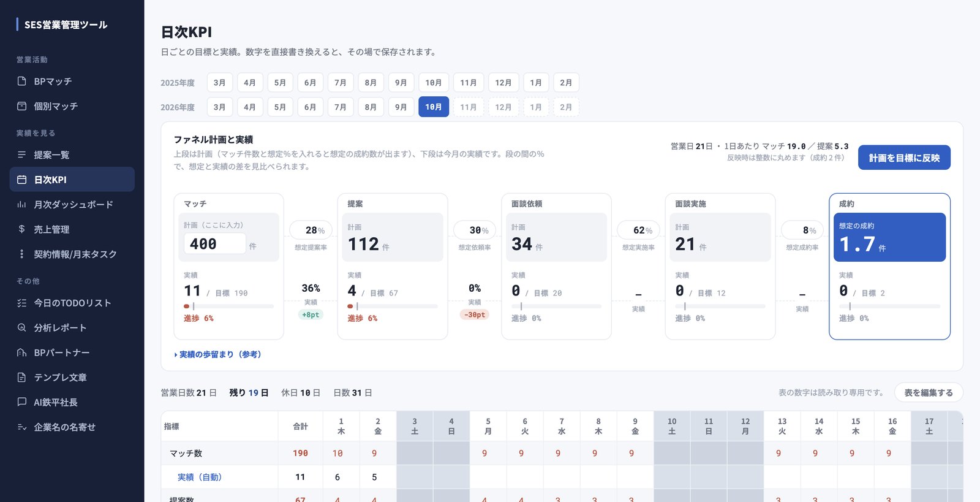The image size is (980, 502).
Task: Click the 契約情報/月末タスク dots icon
Action: pos(22,254)
